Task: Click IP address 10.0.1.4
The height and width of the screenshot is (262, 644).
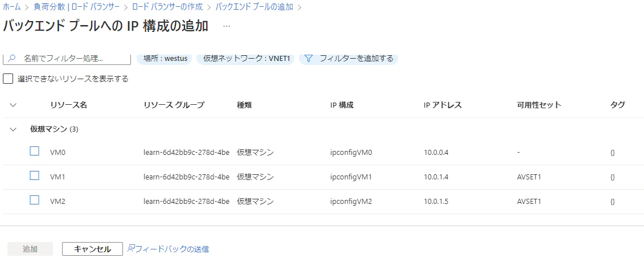Action: [436, 177]
